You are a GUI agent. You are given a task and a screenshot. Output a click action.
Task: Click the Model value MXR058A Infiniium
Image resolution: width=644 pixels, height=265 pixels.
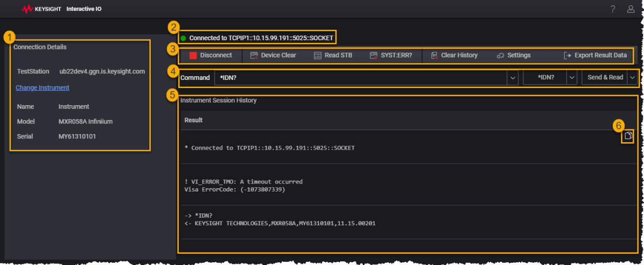point(85,122)
